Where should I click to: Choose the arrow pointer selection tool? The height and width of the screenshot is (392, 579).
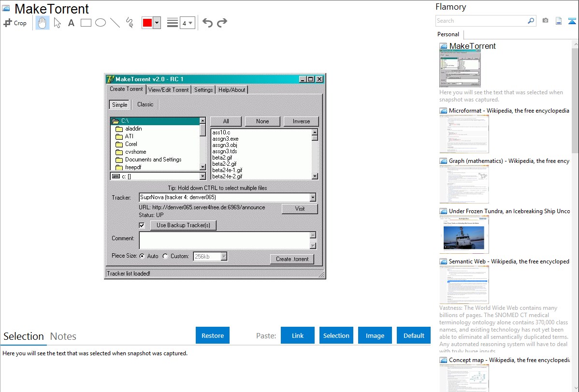click(57, 23)
